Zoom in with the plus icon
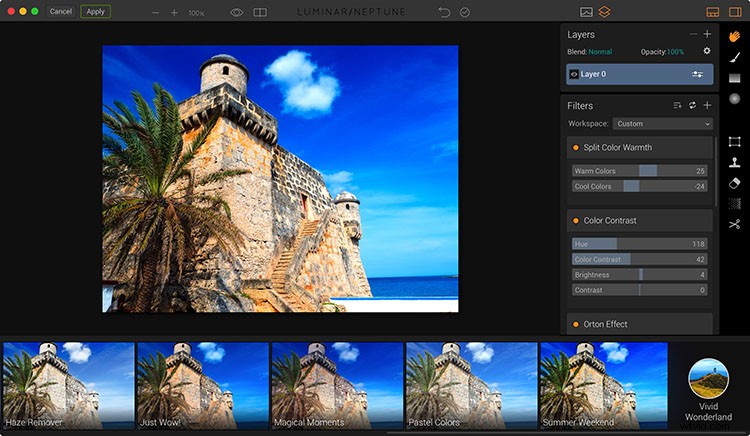This screenshot has width=750, height=436. 174,13
